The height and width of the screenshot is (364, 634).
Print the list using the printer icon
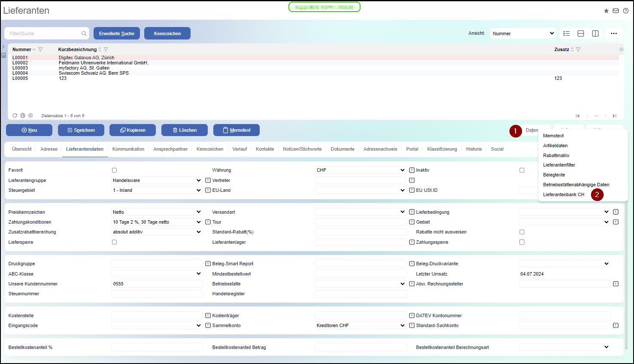tap(23, 115)
